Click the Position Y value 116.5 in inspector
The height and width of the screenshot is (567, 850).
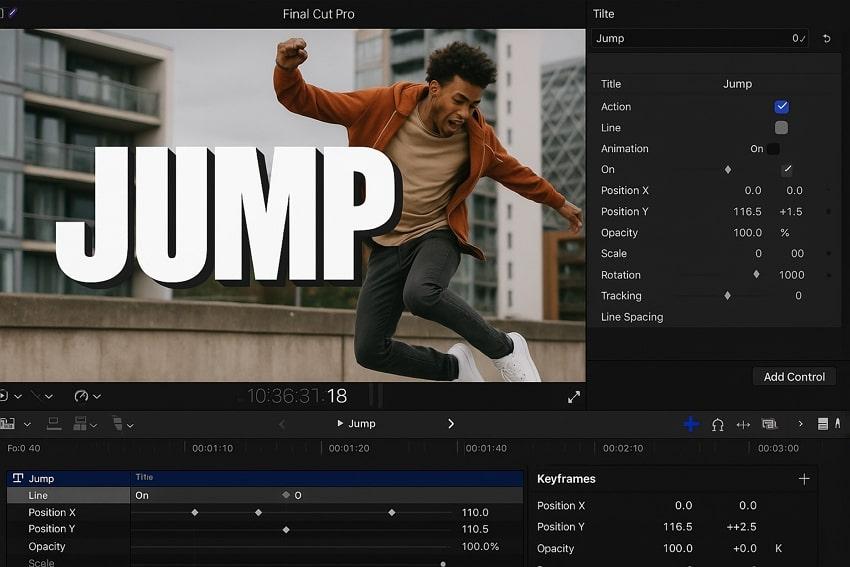[x=747, y=212]
